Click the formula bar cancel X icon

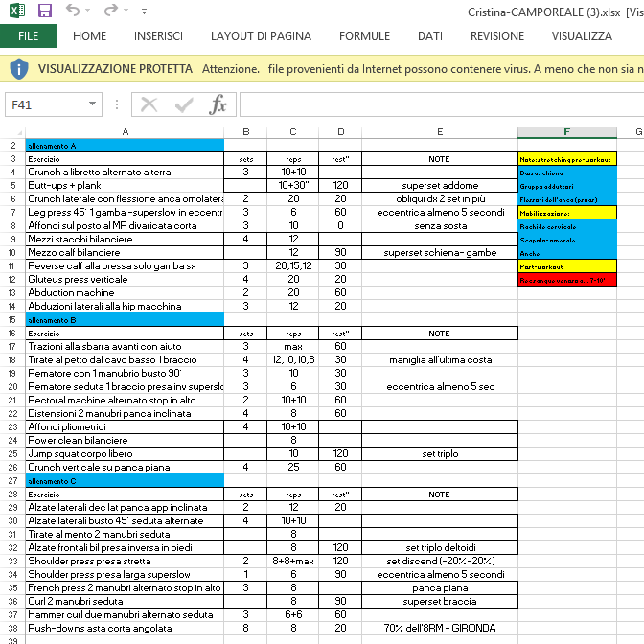click(x=149, y=104)
